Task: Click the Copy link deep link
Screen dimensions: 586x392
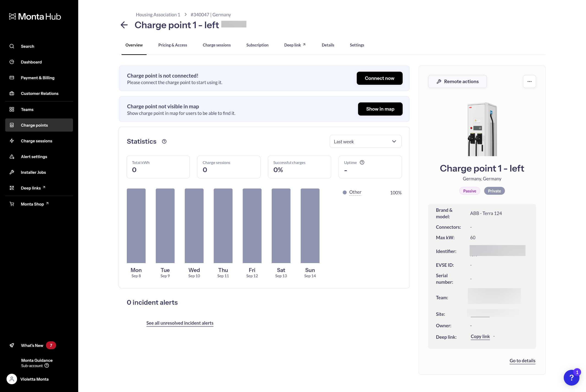Action: click(480, 337)
